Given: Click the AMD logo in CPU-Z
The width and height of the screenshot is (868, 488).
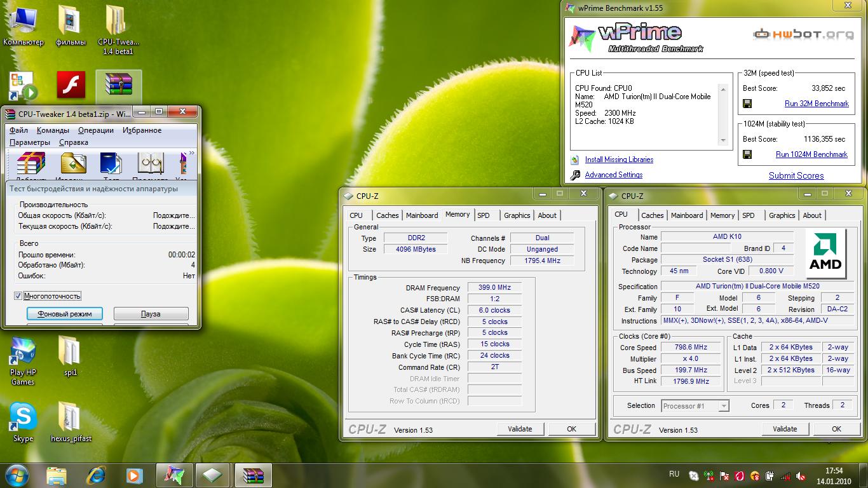Looking at the screenshot, I should coord(826,254).
